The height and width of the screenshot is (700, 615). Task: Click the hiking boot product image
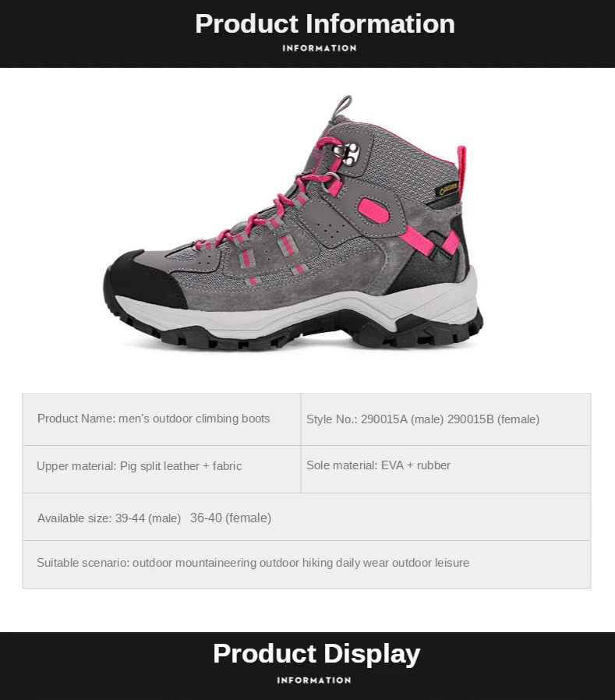click(294, 222)
